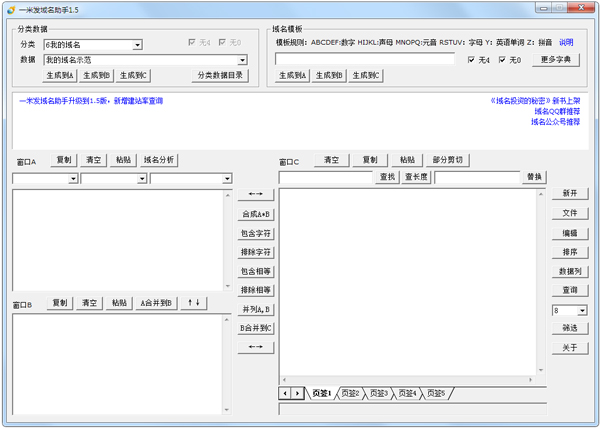Click the tab scroll right arrow
This screenshot has height=429, width=600.
click(298, 394)
